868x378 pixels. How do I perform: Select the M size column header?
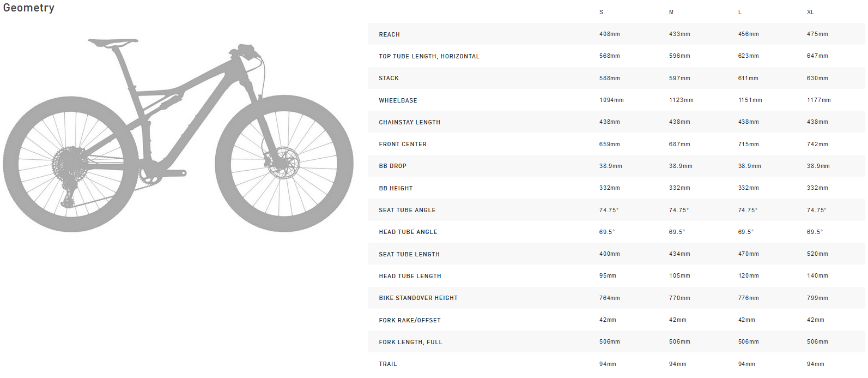point(671,12)
